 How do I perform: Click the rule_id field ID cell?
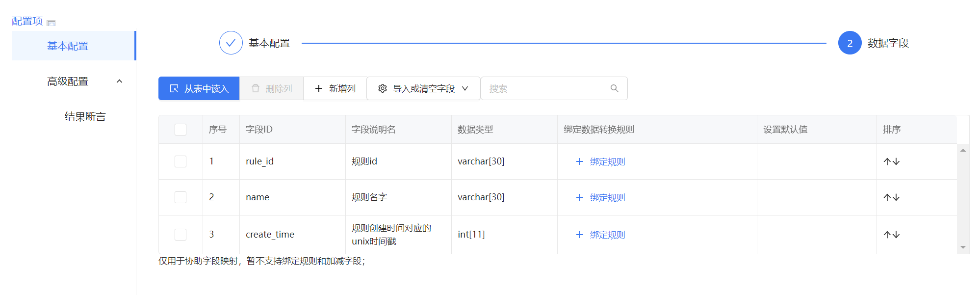coord(292,161)
